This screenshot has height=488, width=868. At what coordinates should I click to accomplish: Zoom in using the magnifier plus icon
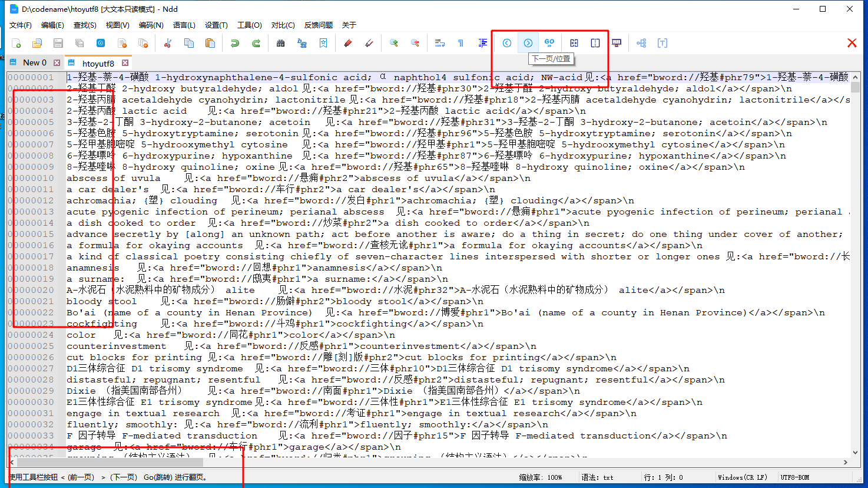pos(393,42)
